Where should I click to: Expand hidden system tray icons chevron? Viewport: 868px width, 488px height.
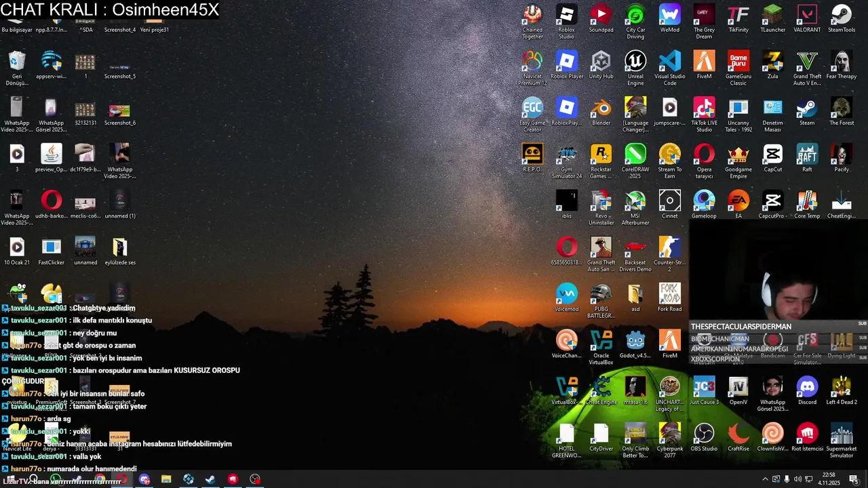click(x=765, y=479)
